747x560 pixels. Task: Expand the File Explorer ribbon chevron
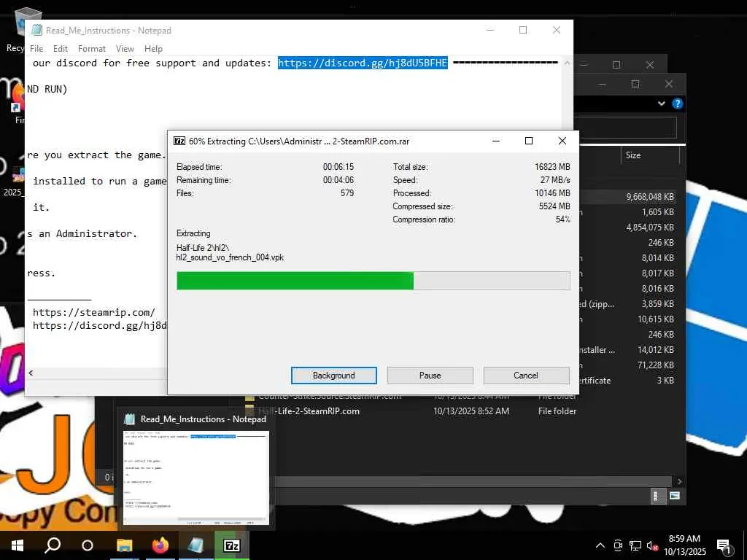[661, 104]
